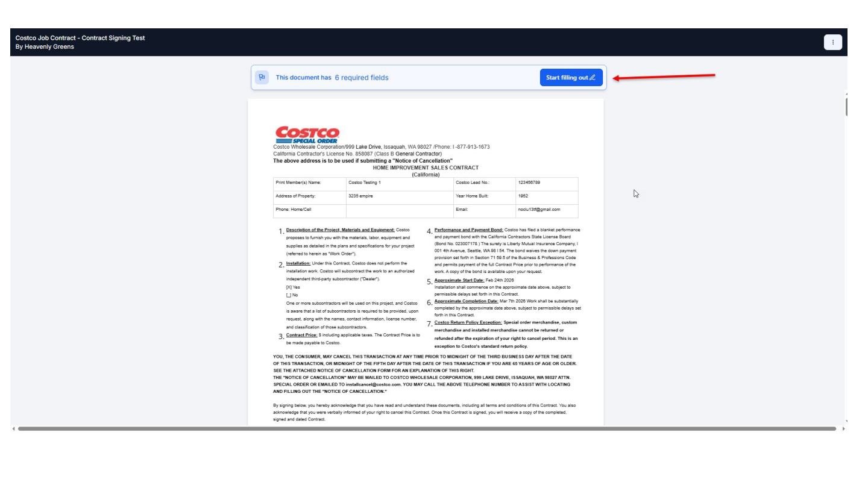Click the "HOME IMPROVEMENT SALES CONTRACT" heading
Image resolution: width=868 pixels, height=488 pixels.
426,168
